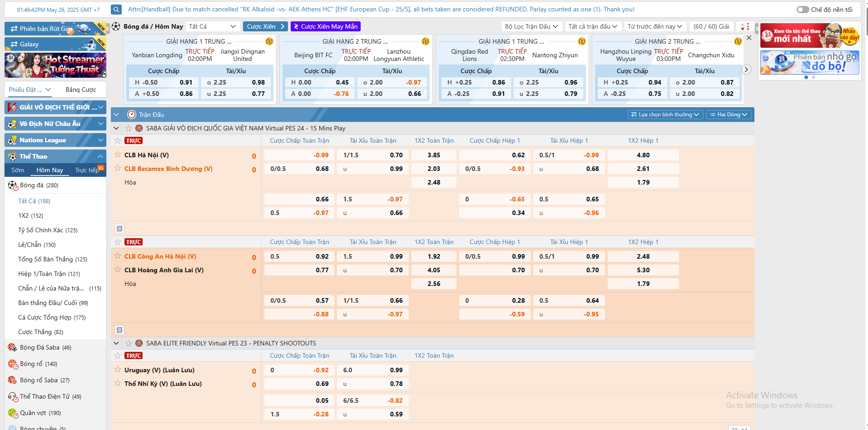Favorite the CLB Hà Nội (V) team star
868x430 pixels.
coord(118,155)
